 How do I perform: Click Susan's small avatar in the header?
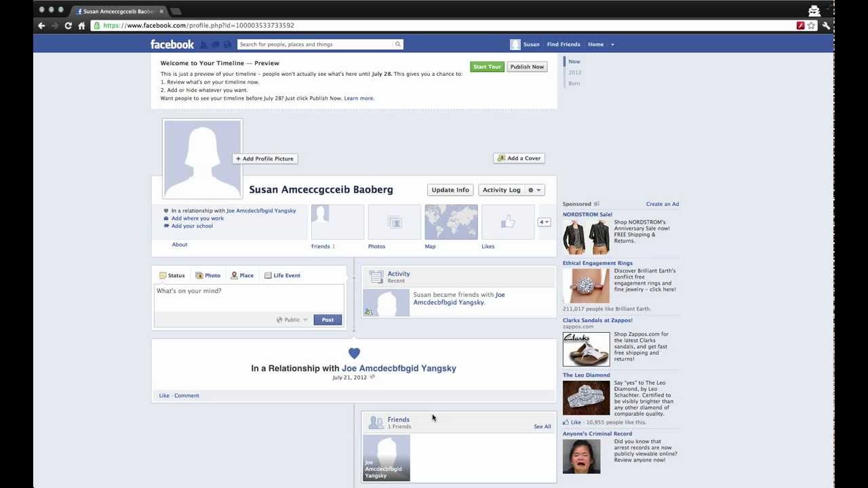click(x=515, y=45)
